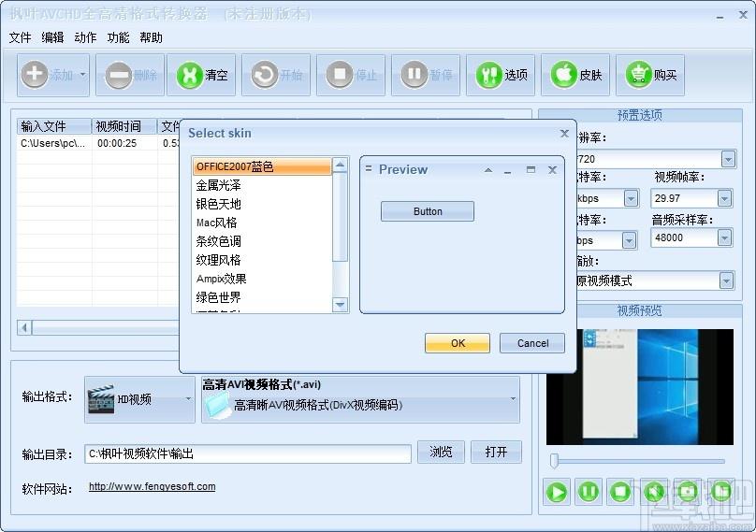Viewport: 756px width, 532px height.
Task: Click the 购买 (buy) toolbar button
Action: (x=650, y=75)
